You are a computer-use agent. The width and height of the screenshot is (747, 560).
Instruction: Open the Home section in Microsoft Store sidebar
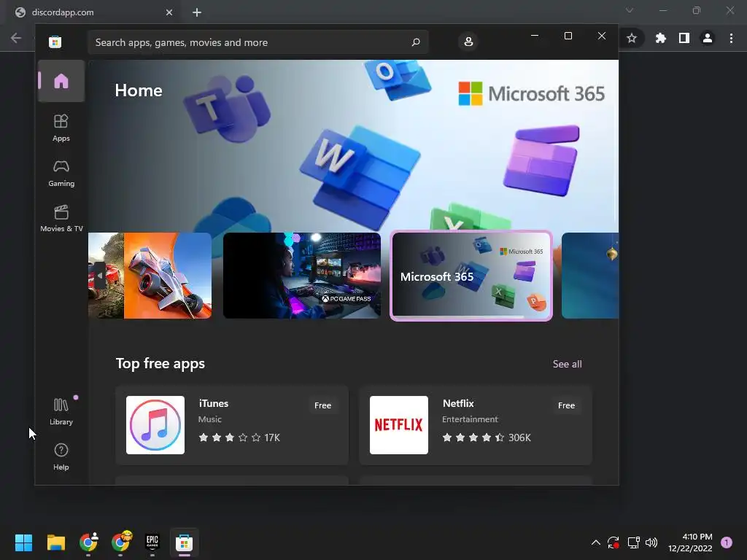coord(61,81)
